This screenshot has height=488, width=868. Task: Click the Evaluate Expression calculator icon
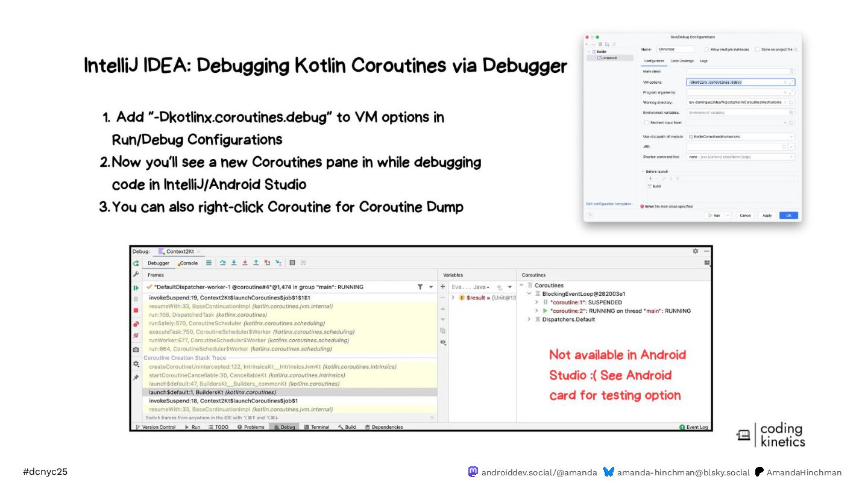[x=292, y=263]
